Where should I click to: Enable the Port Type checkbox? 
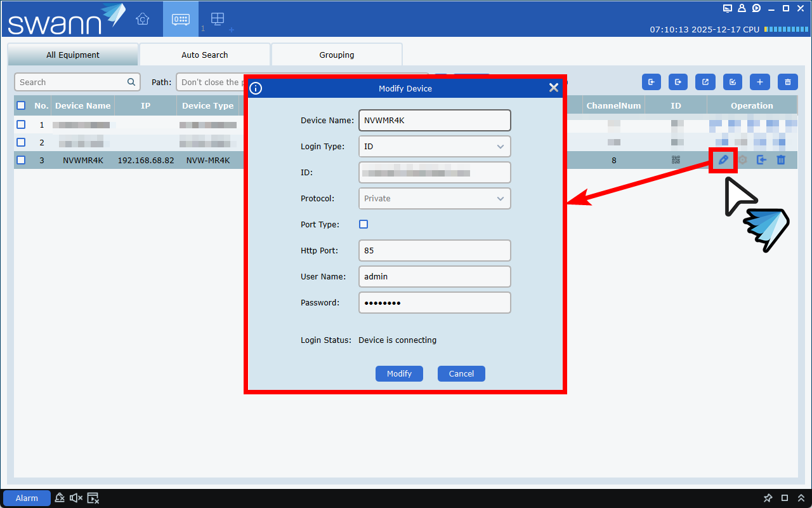[x=363, y=224]
